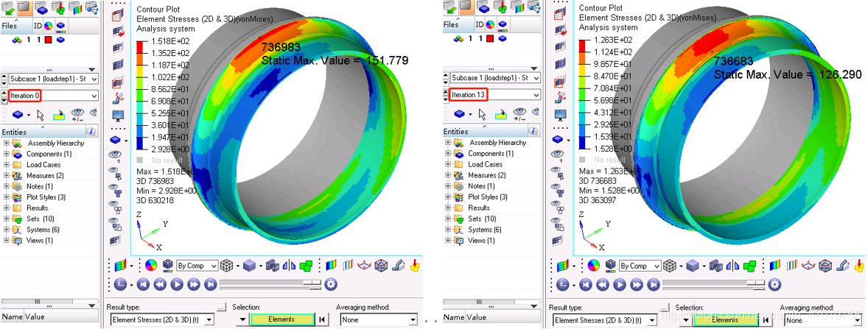
Task: Open the Iteration 0 dropdown
Action: point(94,96)
